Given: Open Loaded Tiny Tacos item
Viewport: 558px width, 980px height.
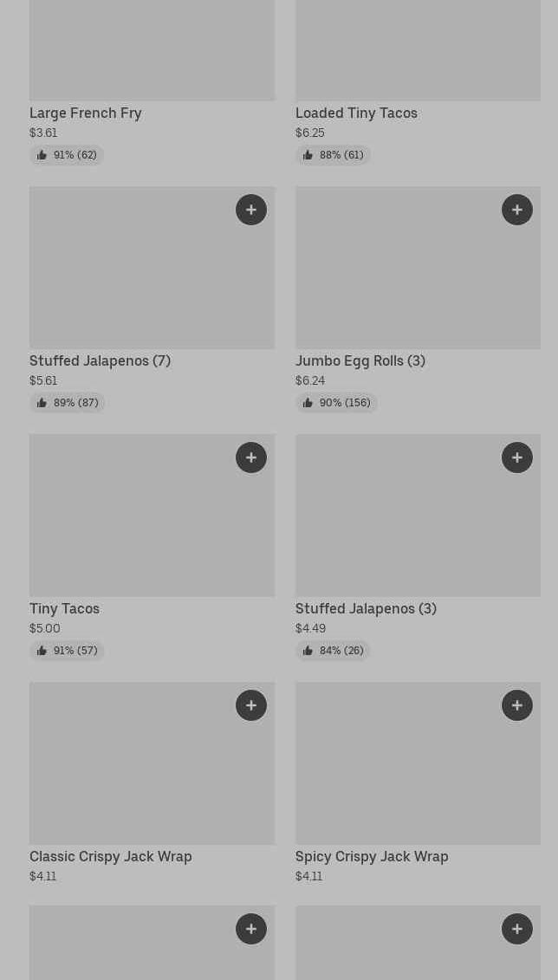Looking at the screenshot, I should [356, 113].
